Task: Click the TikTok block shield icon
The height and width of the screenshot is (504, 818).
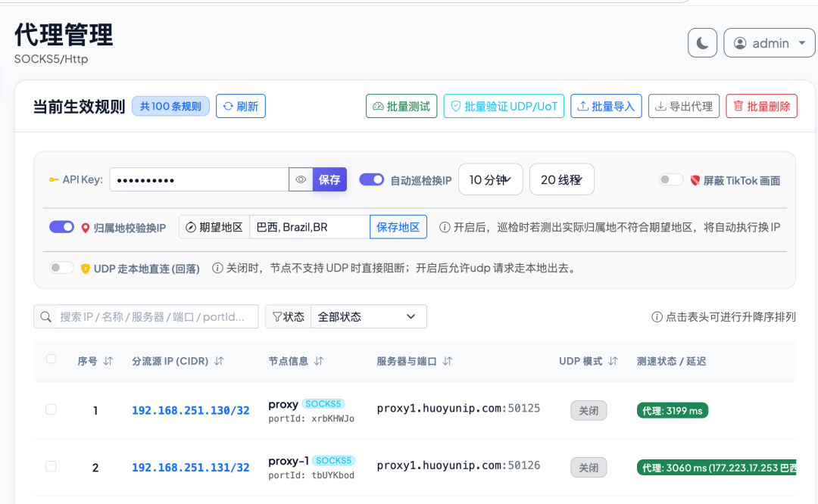Action: click(695, 180)
